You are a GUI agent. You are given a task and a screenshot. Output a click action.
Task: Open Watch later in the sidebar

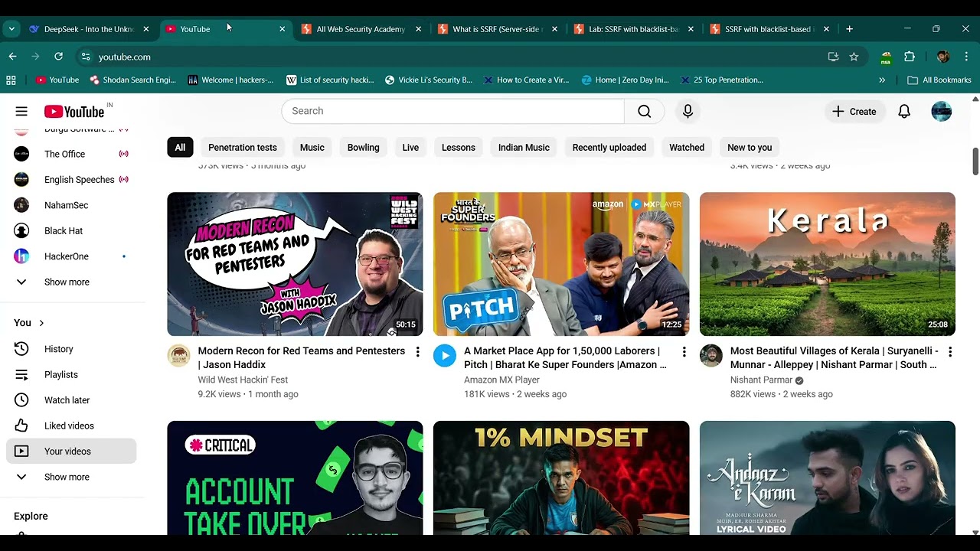71,400
